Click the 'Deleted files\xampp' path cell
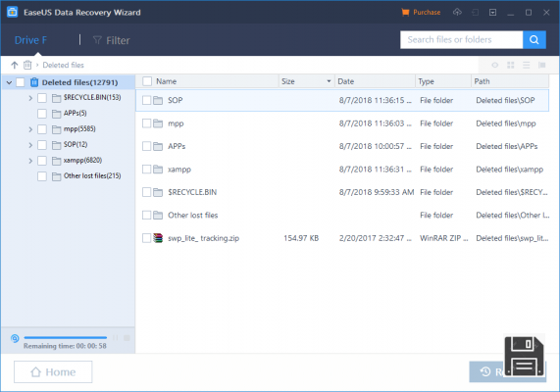Viewport: 560px width, 392px height. tap(510, 170)
